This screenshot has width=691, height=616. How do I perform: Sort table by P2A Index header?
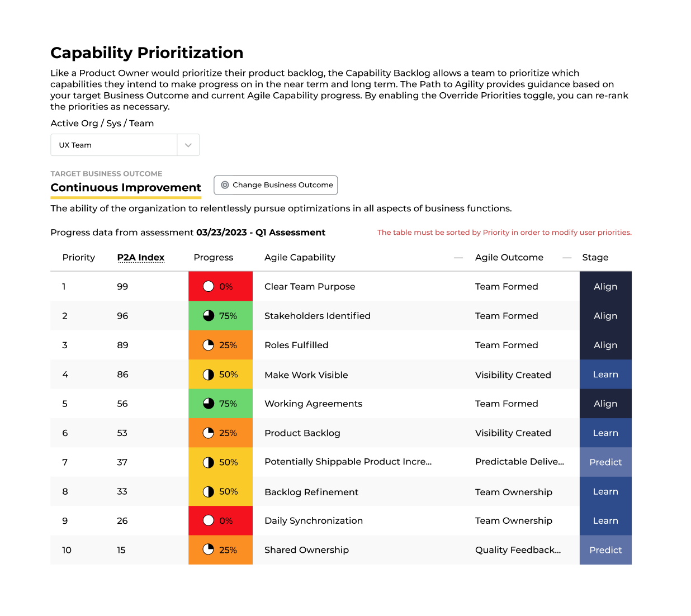141,257
